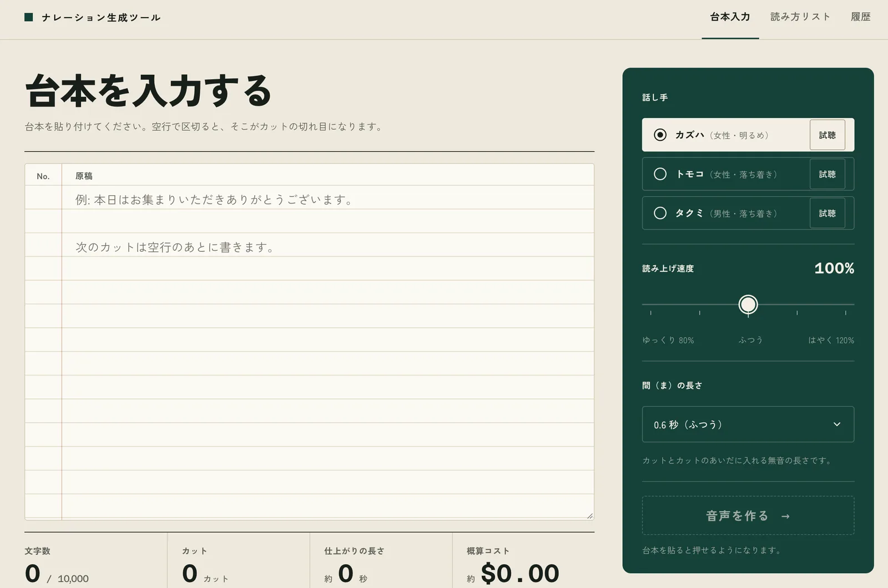888x588 pixels.
Task: Open the 間の長さ dropdown
Action: point(748,424)
